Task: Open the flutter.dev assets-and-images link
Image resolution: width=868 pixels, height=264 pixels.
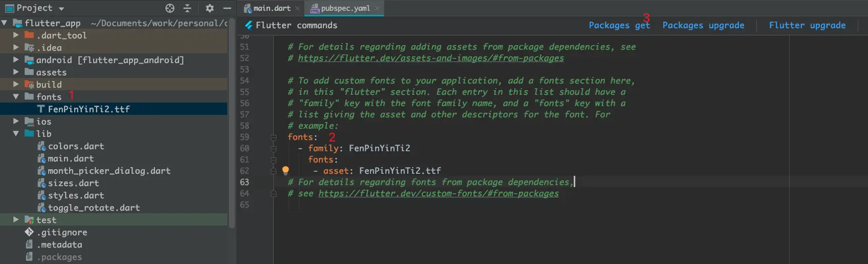Action: pyautogui.click(x=431, y=58)
